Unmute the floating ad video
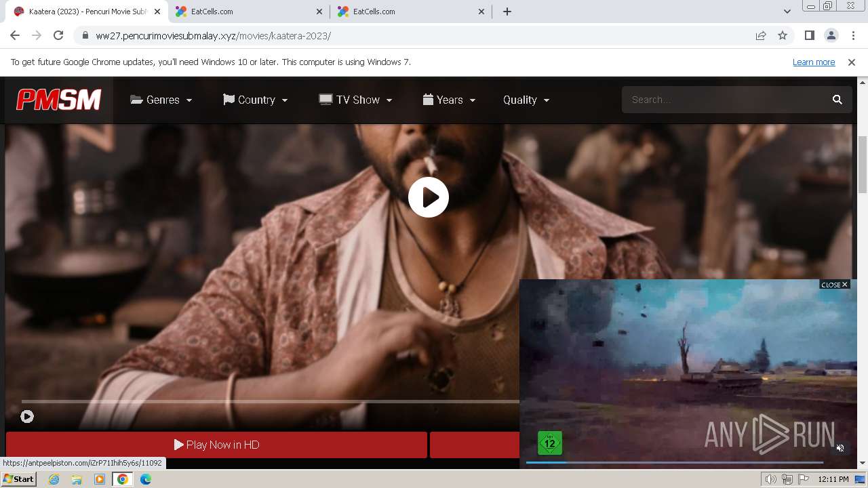The height and width of the screenshot is (488, 868). 840,448
